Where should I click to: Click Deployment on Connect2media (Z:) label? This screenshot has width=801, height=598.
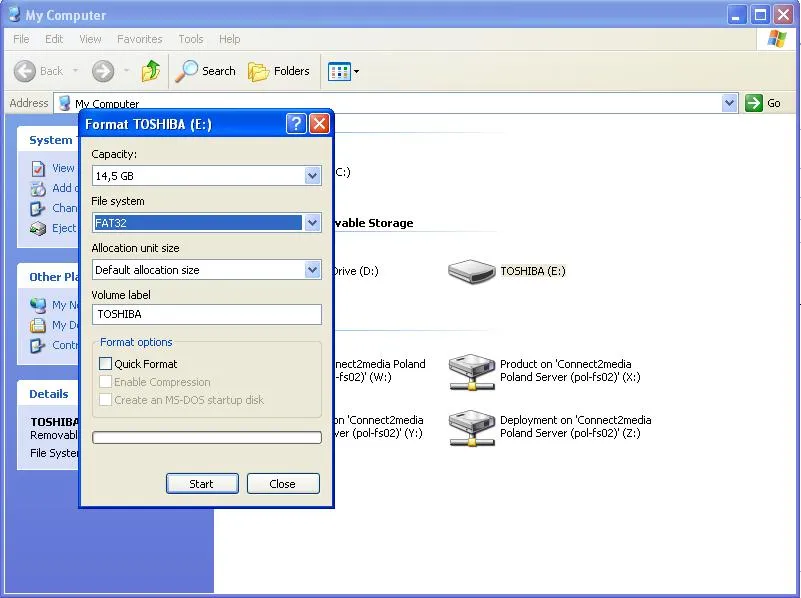[576, 426]
